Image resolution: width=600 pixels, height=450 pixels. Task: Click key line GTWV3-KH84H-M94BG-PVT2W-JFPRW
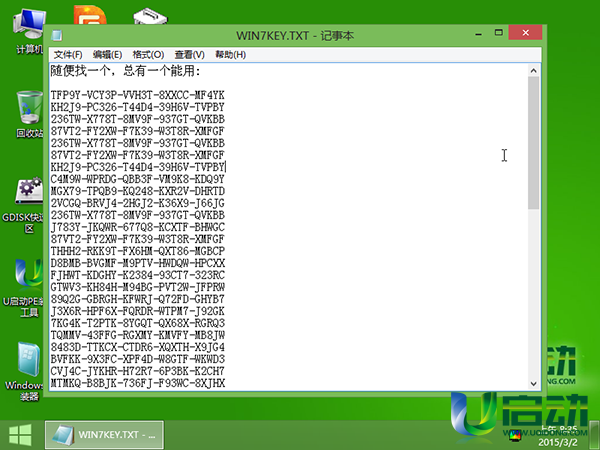pos(138,287)
